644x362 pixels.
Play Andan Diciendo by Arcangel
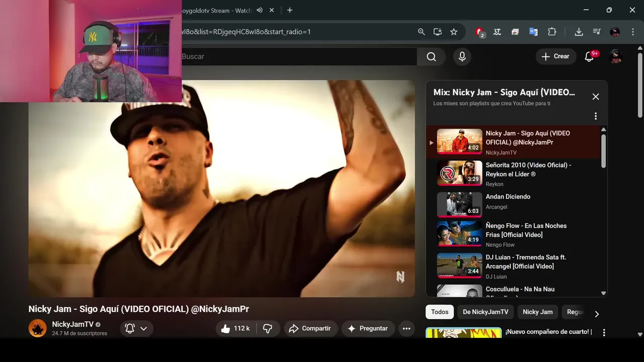pos(514,204)
